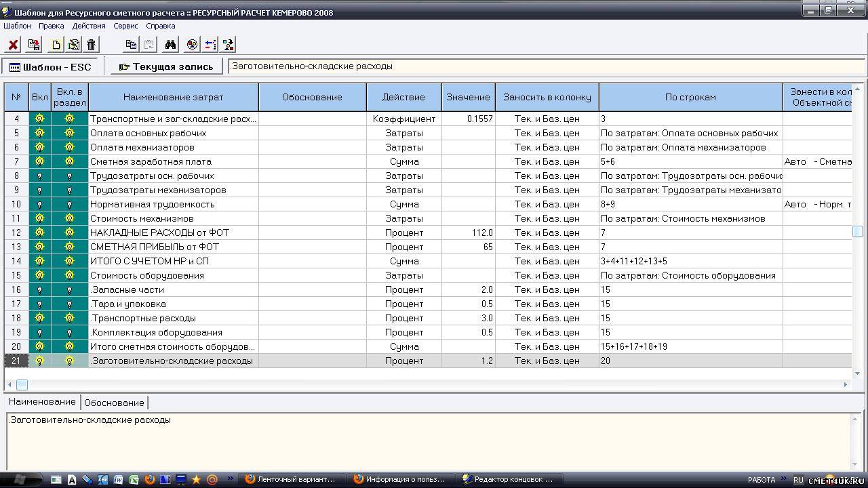Click the current record name field at top
Screen dimensions: 868x488
pos(547,66)
